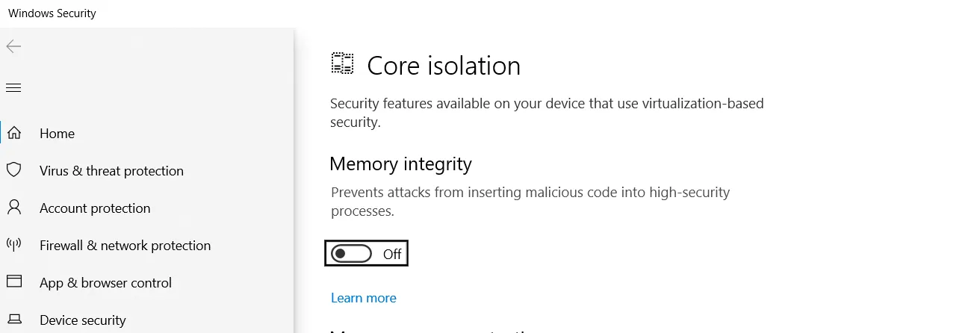Expand the hamburger navigation menu
Screen dimensions: 980x333
[13, 88]
